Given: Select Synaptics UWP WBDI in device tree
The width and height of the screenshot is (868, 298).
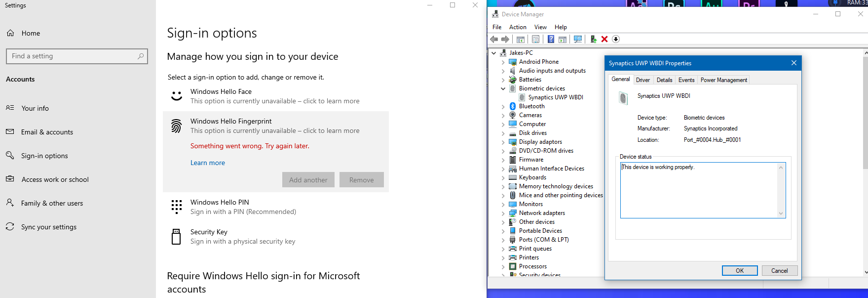Looking at the screenshot, I should coord(555,97).
